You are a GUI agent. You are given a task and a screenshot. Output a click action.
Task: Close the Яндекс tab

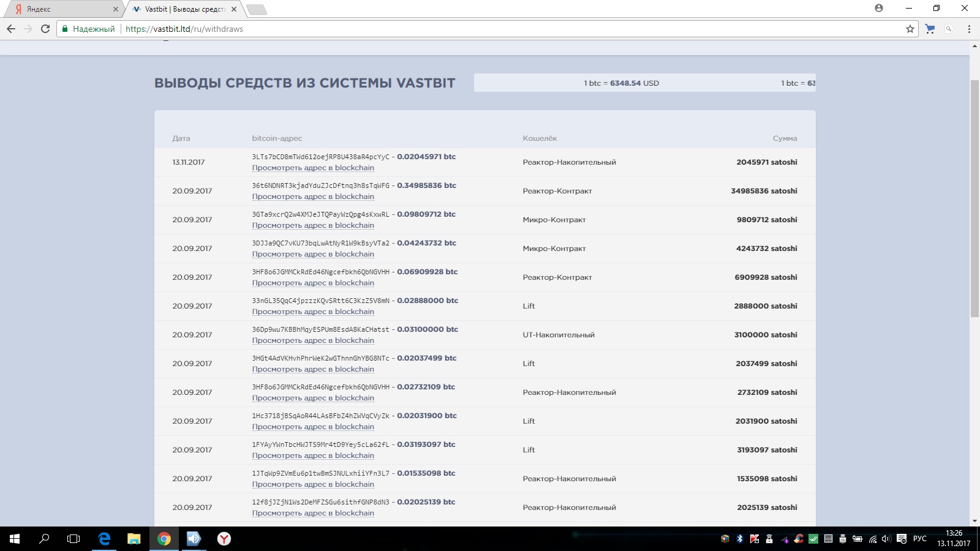coord(116,9)
